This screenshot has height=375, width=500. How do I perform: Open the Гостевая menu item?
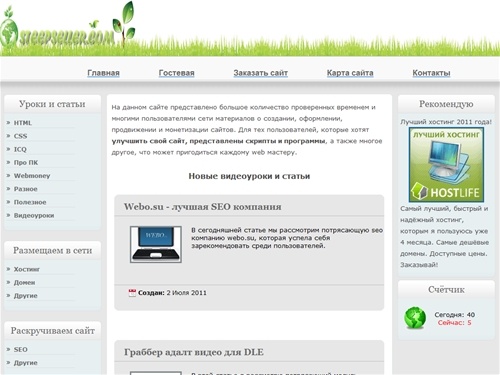(x=176, y=73)
